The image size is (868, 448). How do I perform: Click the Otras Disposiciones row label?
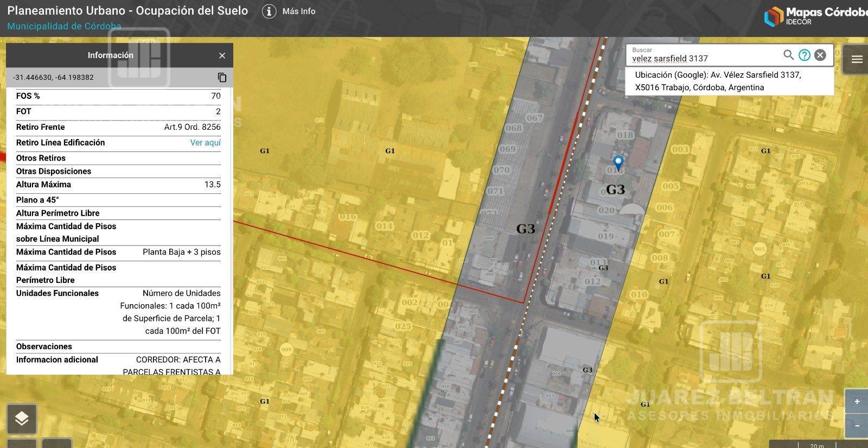(x=54, y=171)
